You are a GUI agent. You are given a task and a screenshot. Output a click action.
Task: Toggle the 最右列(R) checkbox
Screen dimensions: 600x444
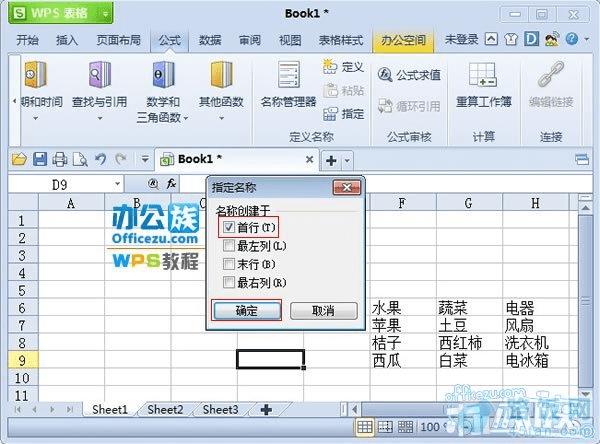(229, 282)
